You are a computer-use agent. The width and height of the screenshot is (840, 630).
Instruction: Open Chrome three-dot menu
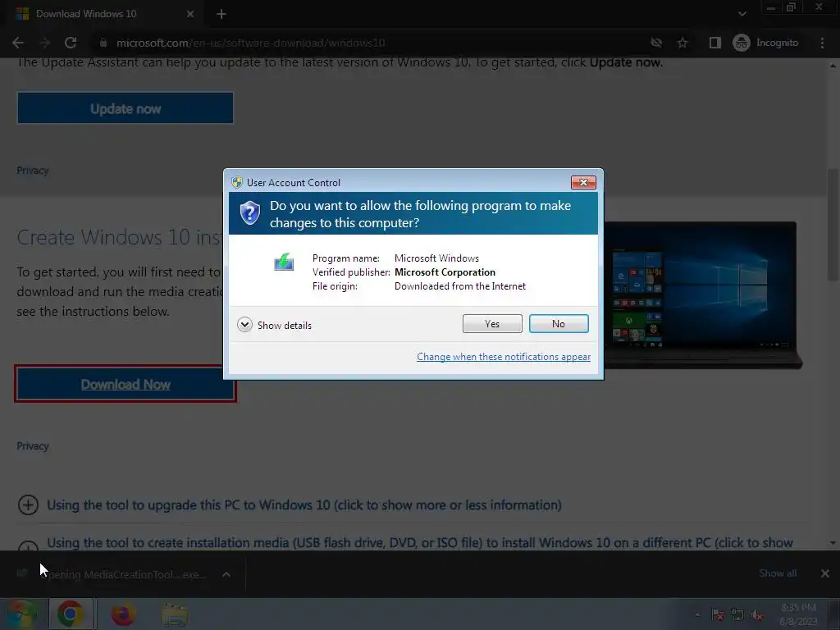coord(822,43)
